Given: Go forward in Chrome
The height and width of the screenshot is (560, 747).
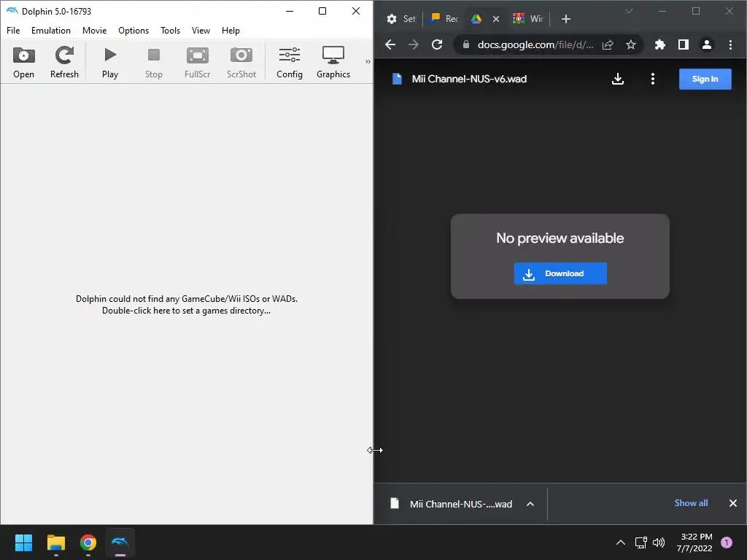Looking at the screenshot, I should pyautogui.click(x=414, y=44).
